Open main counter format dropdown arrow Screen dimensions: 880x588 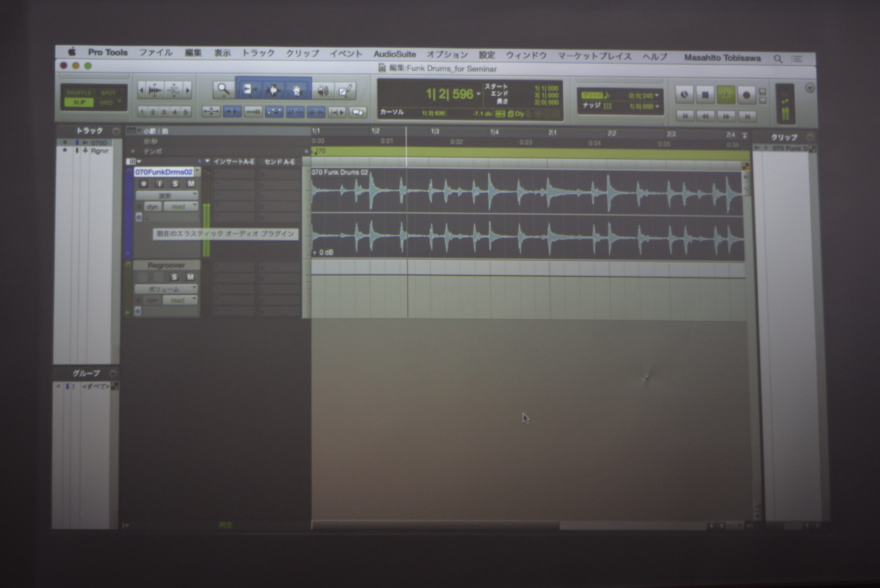point(478,94)
